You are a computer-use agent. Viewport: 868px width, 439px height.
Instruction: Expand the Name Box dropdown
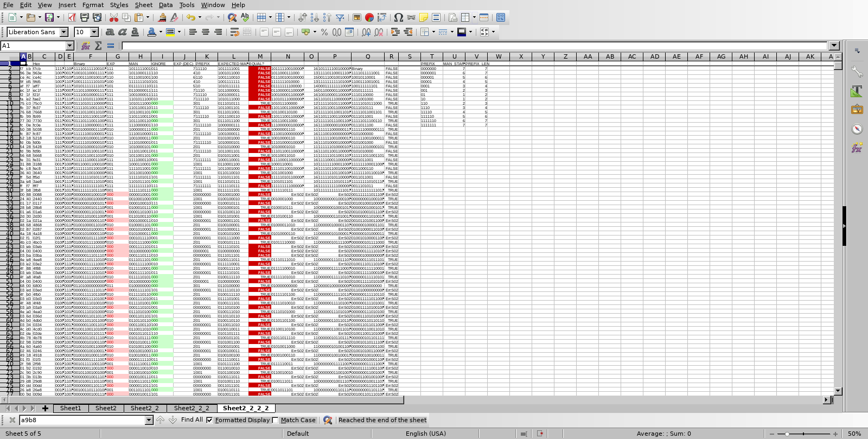(70, 46)
